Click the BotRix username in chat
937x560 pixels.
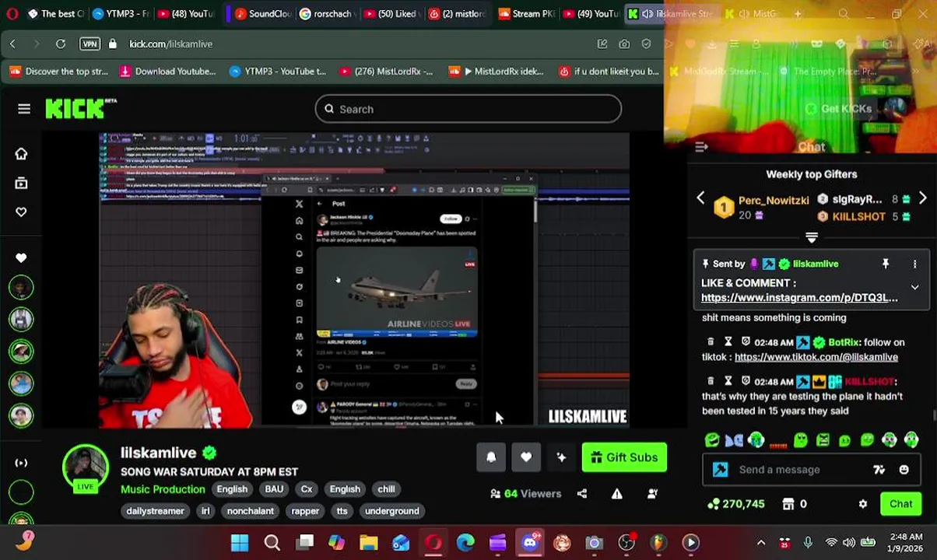tap(843, 342)
